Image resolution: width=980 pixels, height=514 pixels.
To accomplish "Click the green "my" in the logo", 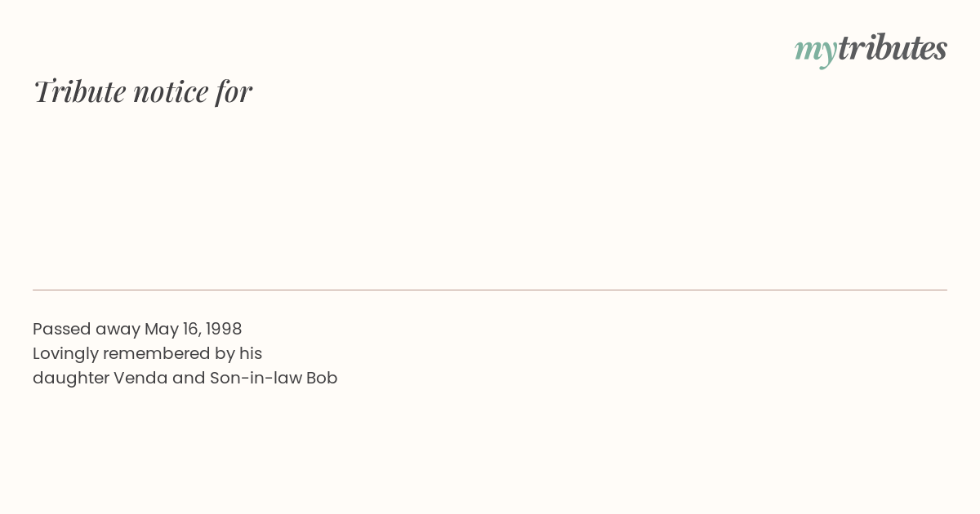I will [815, 51].
